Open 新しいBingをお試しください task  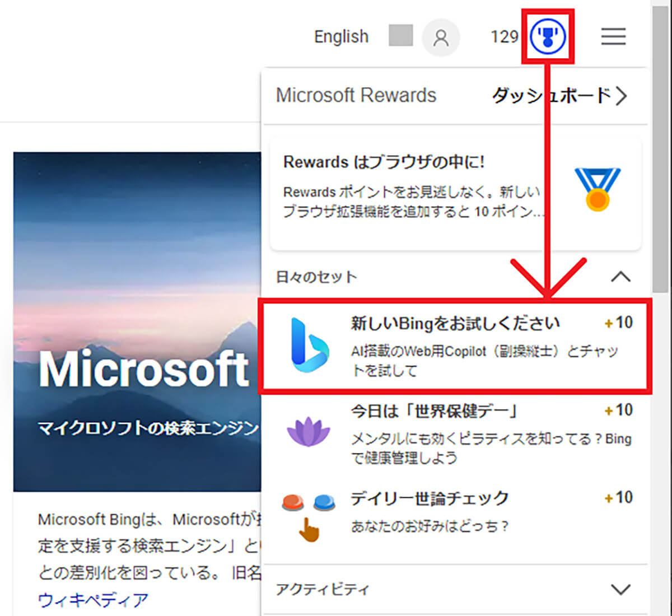tap(455, 347)
